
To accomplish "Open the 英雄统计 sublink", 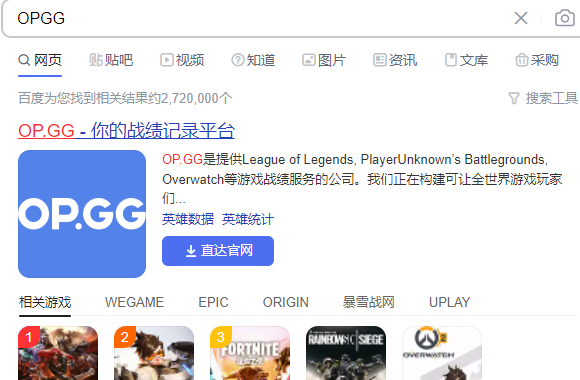I will (x=248, y=219).
